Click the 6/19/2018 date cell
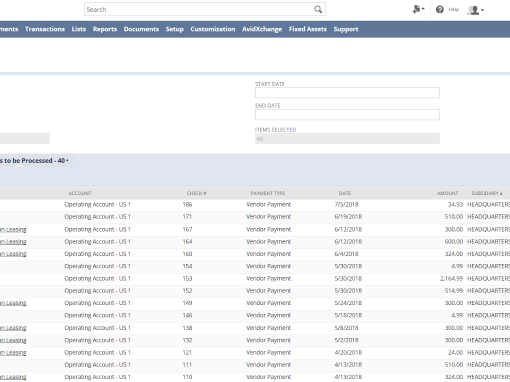Viewport: 510px width, 382px height. point(348,217)
